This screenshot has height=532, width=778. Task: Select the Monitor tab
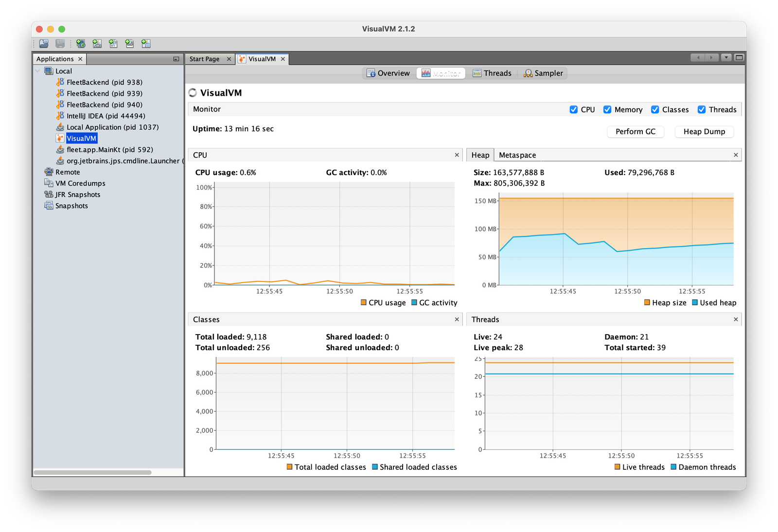click(441, 73)
